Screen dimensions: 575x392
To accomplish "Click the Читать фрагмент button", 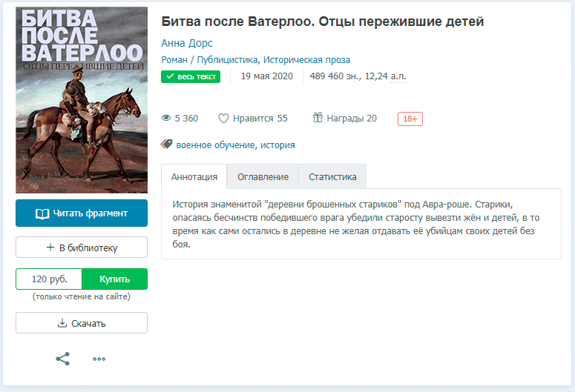I will pyautogui.click(x=82, y=213).
